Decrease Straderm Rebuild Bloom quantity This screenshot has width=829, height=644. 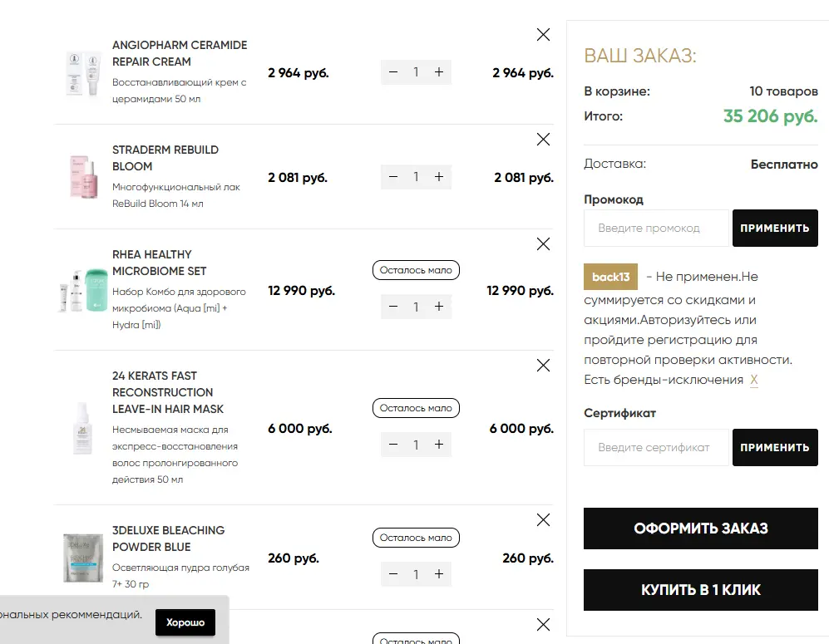[x=392, y=177]
